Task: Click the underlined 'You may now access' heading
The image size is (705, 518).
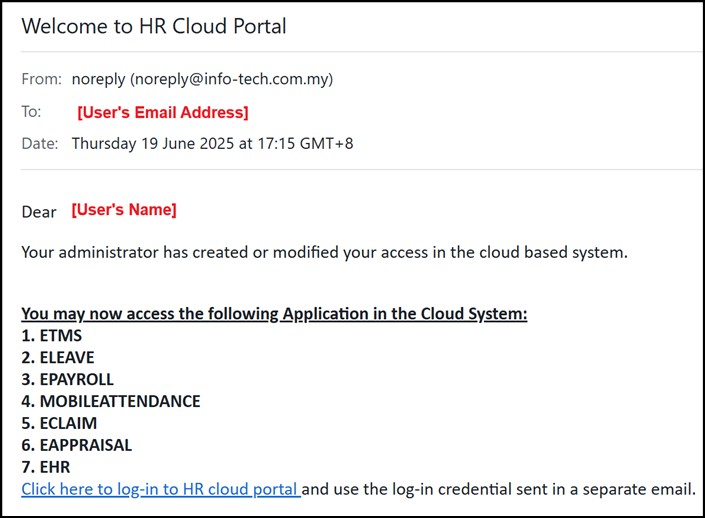Action: 273,314
